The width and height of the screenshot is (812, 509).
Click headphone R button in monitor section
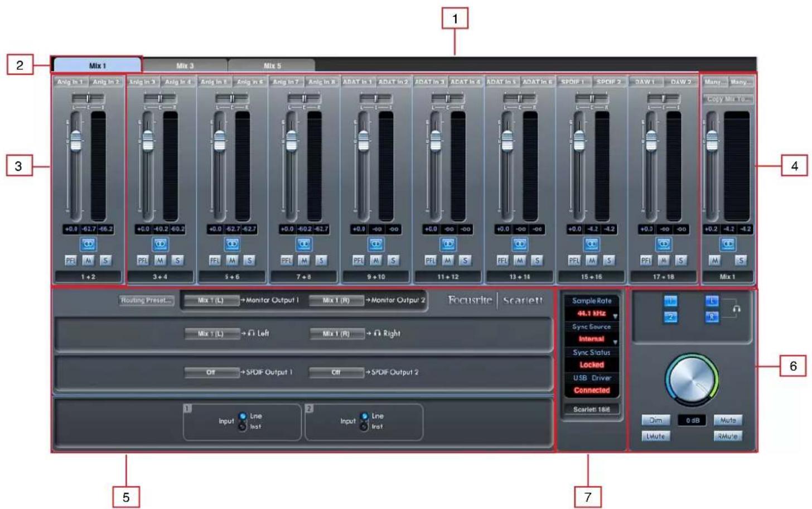pos(712,317)
